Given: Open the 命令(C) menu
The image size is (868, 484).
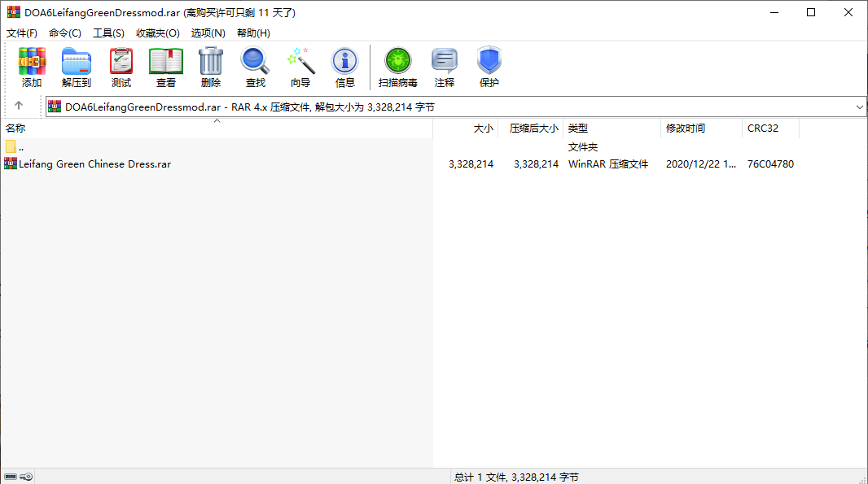Looking at the screenshot, I should coord(65,33).
